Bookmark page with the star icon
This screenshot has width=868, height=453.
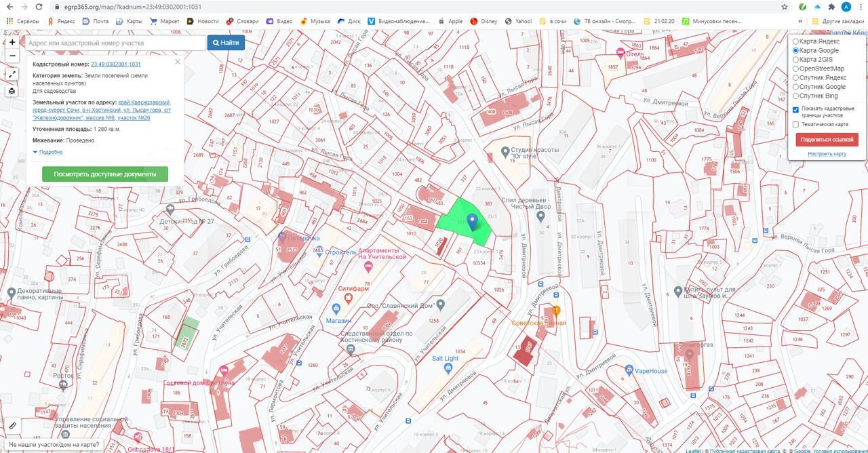[x=785, y=7]
